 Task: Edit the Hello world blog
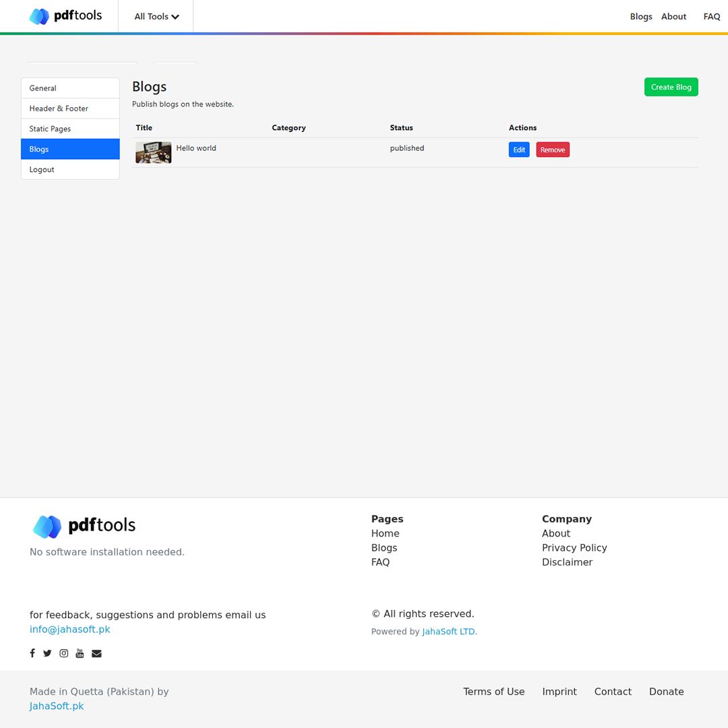[x=519, y=150]
